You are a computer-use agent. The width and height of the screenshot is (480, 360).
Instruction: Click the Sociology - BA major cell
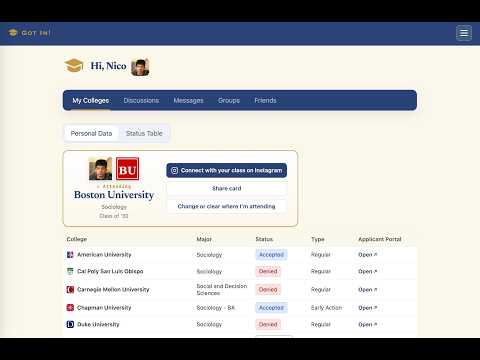click(216, 307)
